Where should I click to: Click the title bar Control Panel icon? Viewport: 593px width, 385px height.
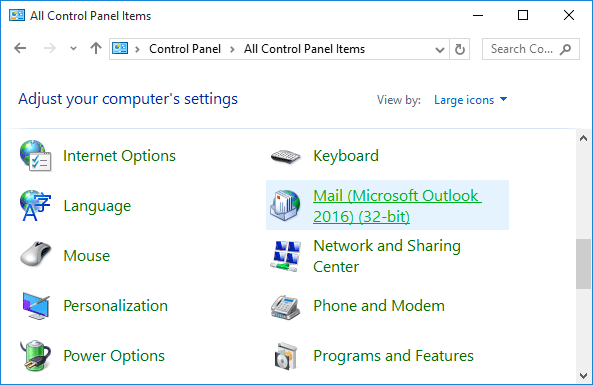coord(17,16)
